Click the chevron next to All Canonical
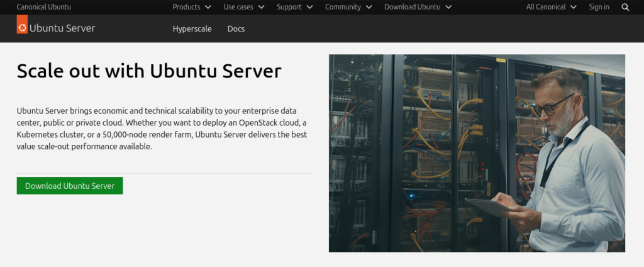The image size is (644, 267). click(x=574, y=7)
